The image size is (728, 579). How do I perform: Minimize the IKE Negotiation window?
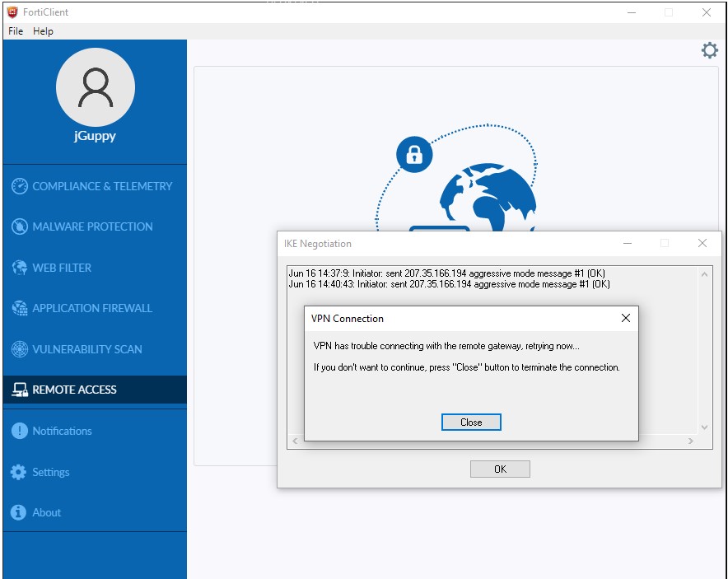(628, 243)
